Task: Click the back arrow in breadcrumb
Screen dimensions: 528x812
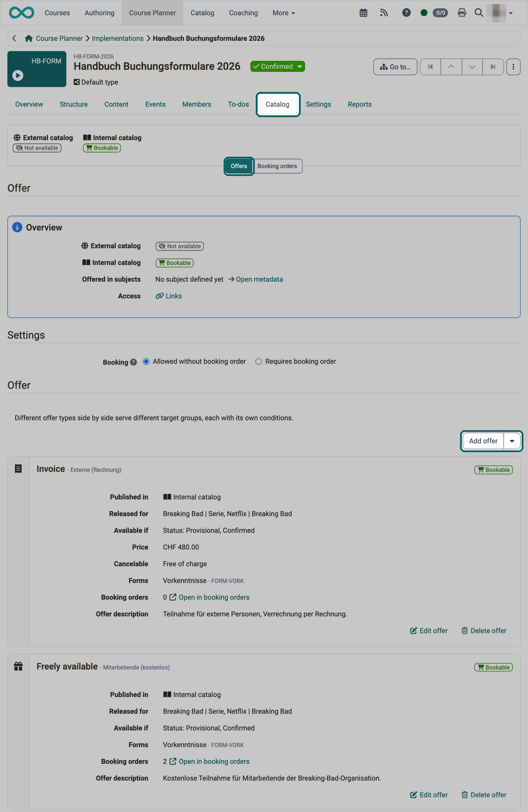Action: pos(14,39)
